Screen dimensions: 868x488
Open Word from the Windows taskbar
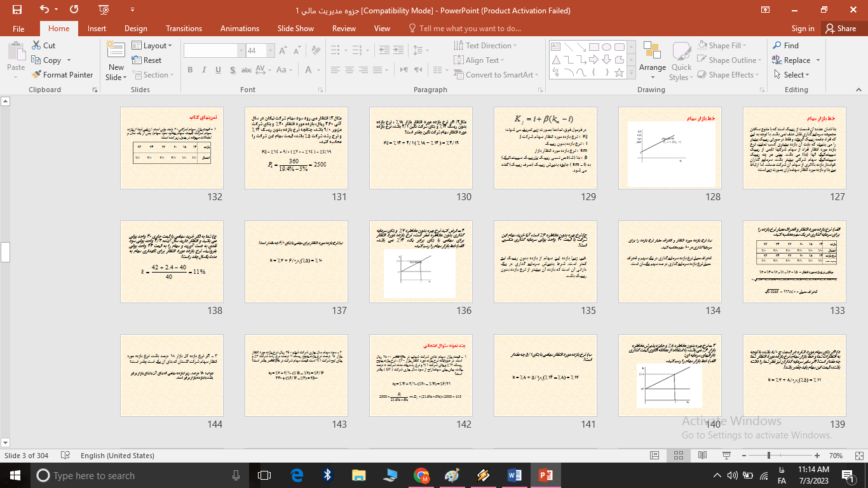tap(514, 475)
